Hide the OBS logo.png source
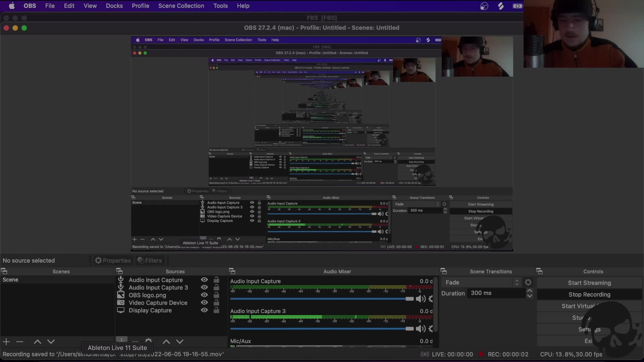Image resolution: width=644 pixels, height=362 pixels. coord(204,295)
